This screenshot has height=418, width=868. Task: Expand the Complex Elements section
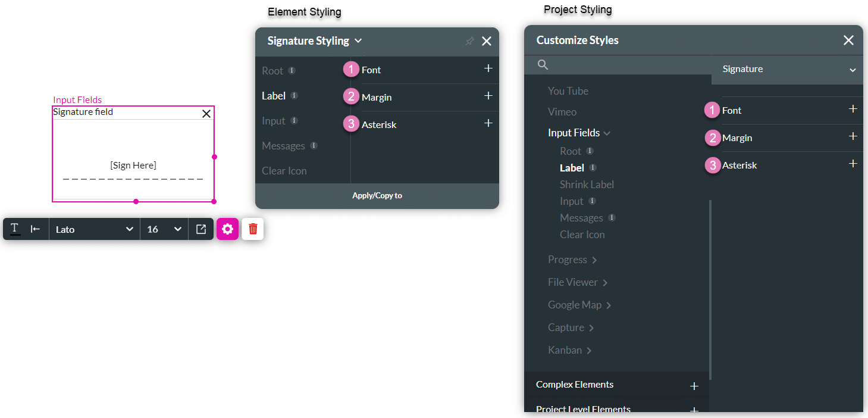coord(694,386)
